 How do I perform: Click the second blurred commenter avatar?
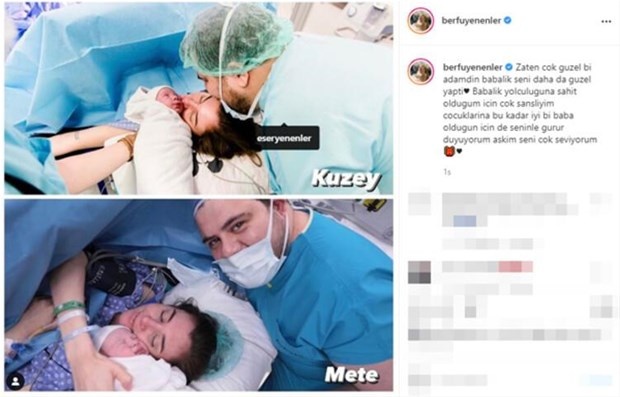[420, 272]
